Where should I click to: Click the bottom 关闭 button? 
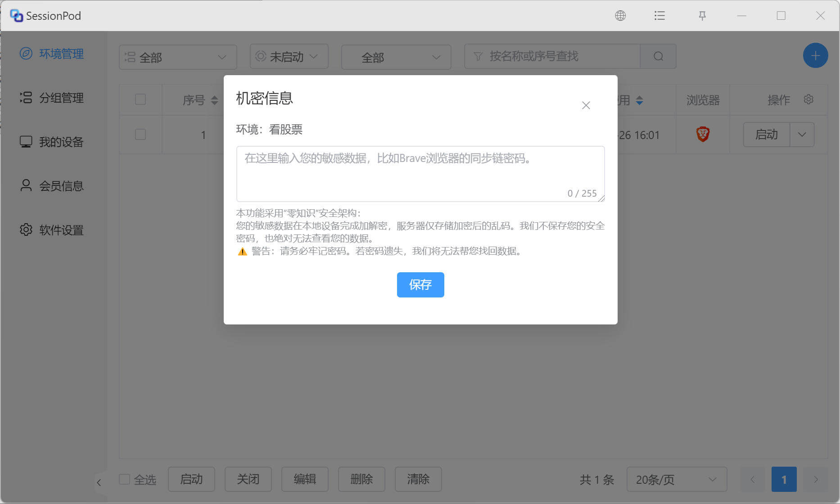[x=248, y=479]
